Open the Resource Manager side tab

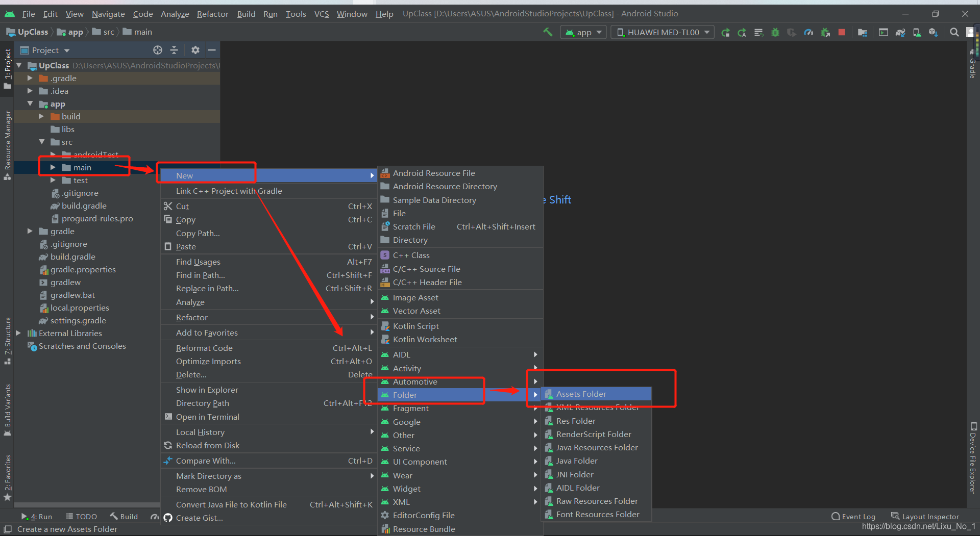(7, 145)
